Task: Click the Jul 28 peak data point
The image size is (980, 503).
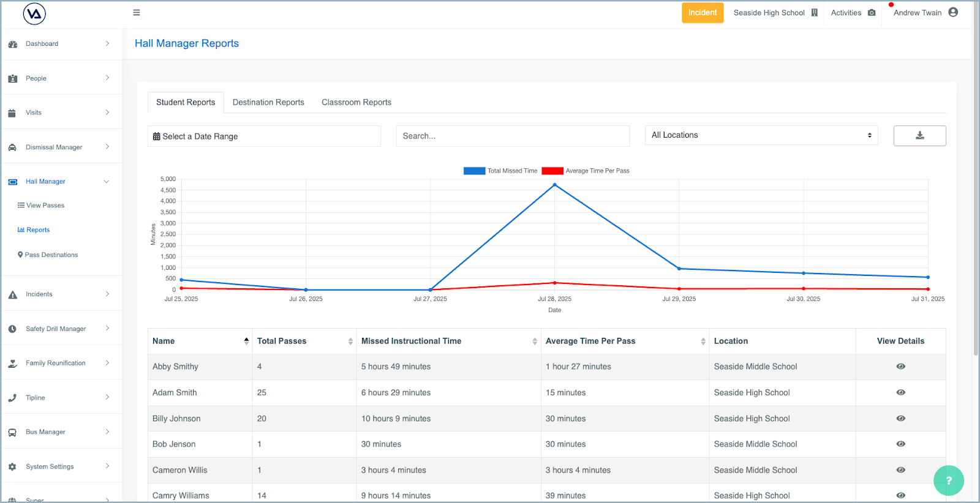Action: [555, 185]
